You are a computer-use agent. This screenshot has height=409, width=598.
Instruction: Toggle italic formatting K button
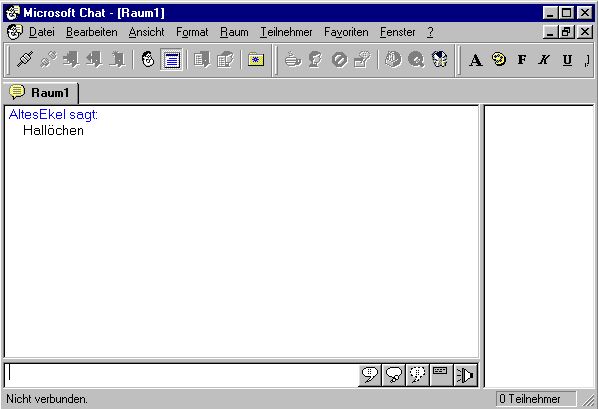click(544, 60)
